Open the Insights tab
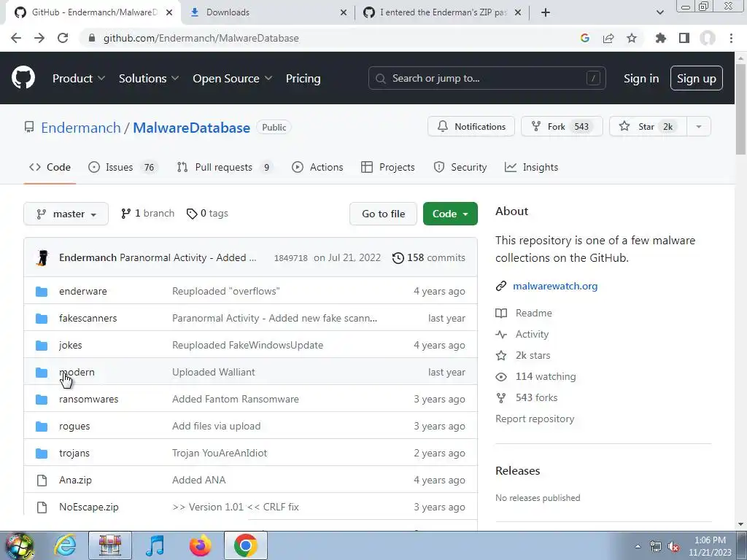Image resolution: width=747 pixels, height=560 pixels. pyautogui.click(x=532, y=167)
